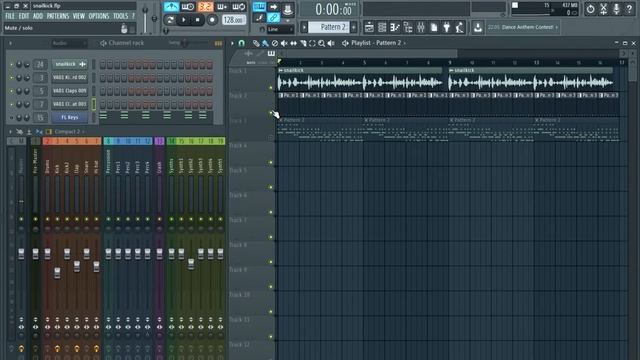Viewport: 640px width, 360px height.
Task: Open the Dance Anthem Contest news item
Action: [522, 27]
